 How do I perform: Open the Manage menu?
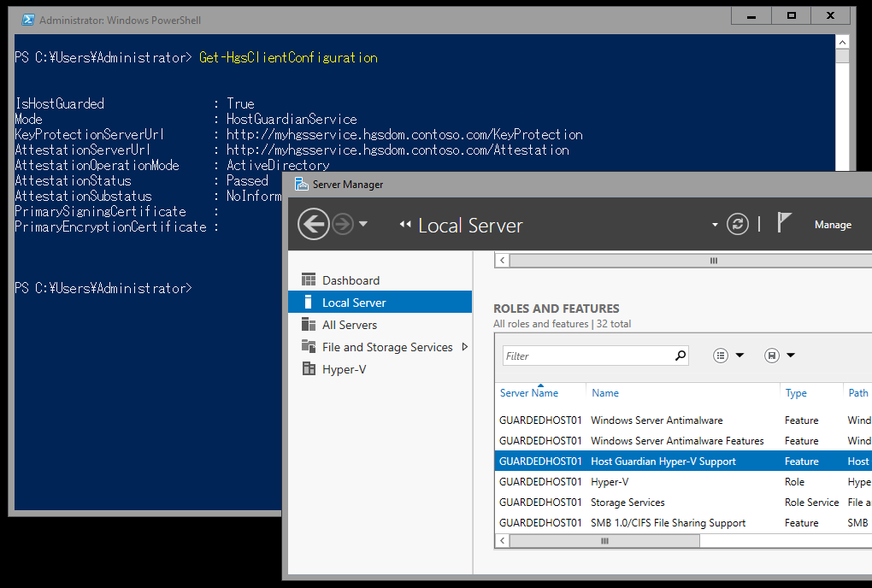(x=832, y=224)
